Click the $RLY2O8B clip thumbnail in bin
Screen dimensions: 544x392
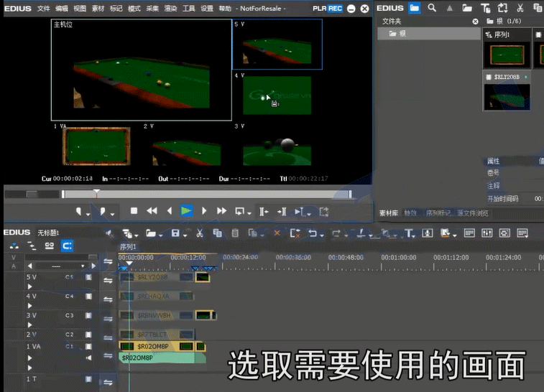(507, 97)
